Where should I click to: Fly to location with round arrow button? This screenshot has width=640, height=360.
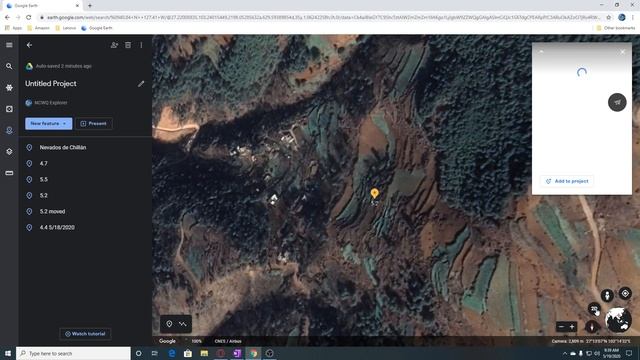(x=617, y=102)
